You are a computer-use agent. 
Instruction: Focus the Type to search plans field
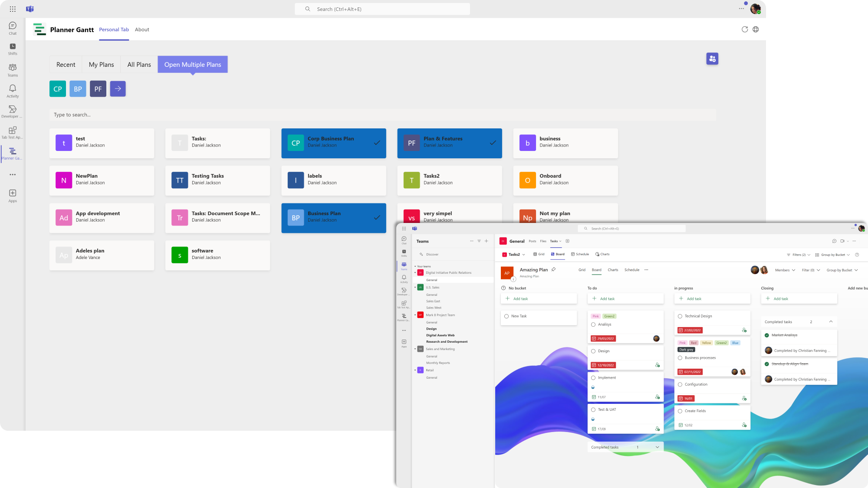[383, 115]
